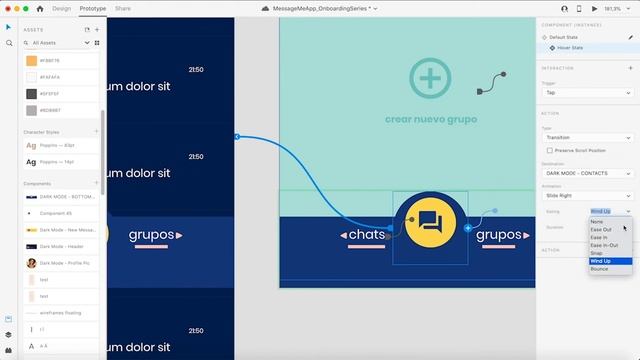Open the Easing Wind Up dropdown
This screenshot has width=640, height=360.
click(611, 211)
